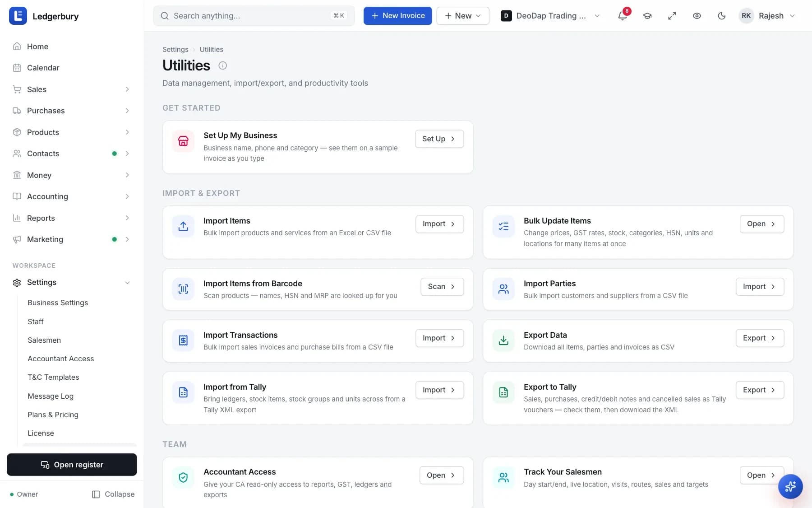The height and width of the screenshot is (508, 812).
Task: Expand the Products sidebar section
Action: tap(72, 132)
